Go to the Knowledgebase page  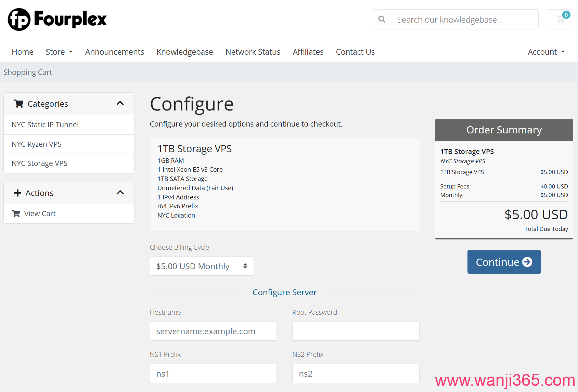(x=184, y=52)
